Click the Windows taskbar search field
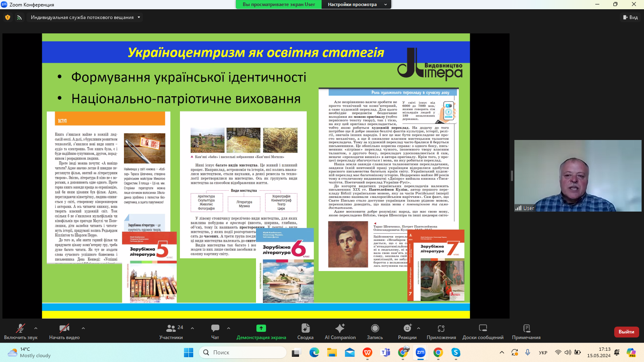Screen dimensions: 644x362 point(243,352)
